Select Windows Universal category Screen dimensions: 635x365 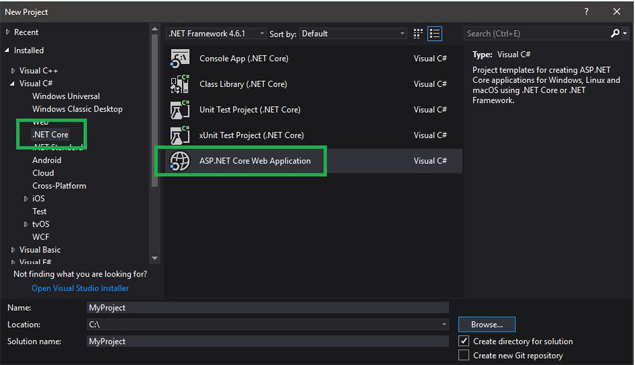66,96
